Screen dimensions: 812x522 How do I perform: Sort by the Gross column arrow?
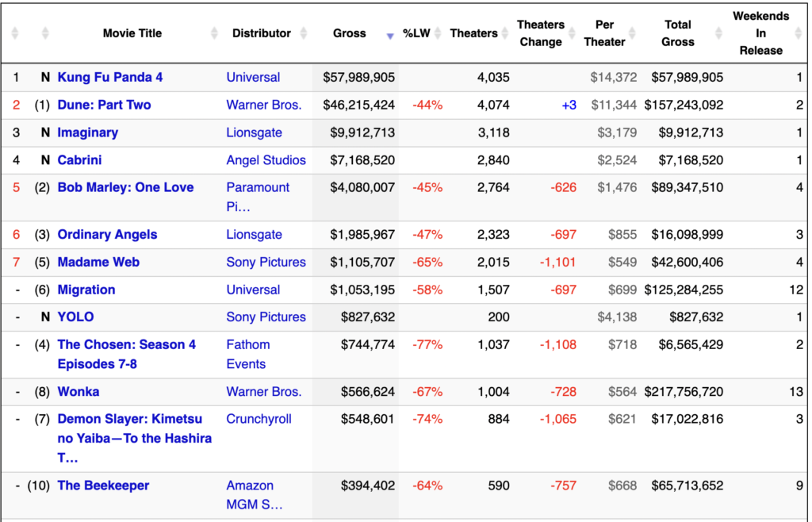390,36
